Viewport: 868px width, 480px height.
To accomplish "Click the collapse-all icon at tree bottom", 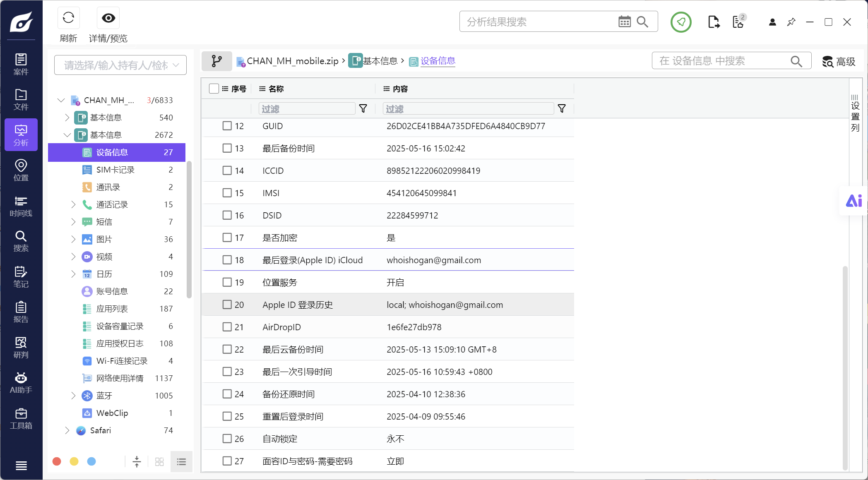I will (x=137, y=462).
